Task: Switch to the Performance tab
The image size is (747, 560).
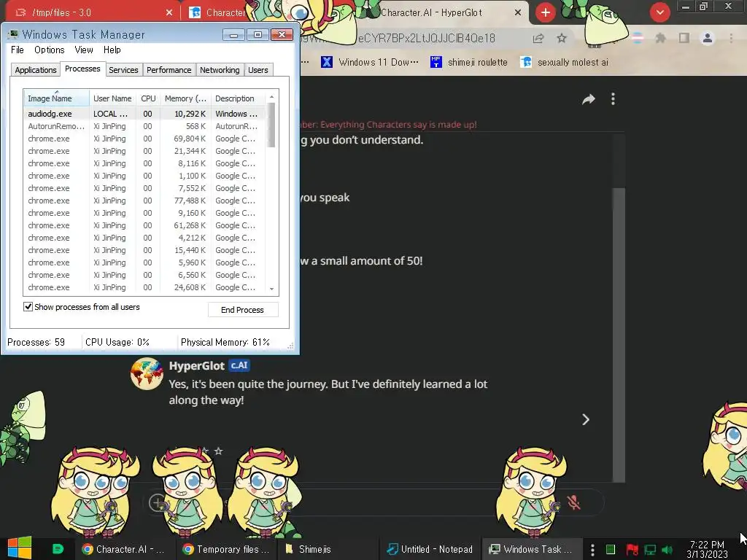Action: (x=169, y=70)
